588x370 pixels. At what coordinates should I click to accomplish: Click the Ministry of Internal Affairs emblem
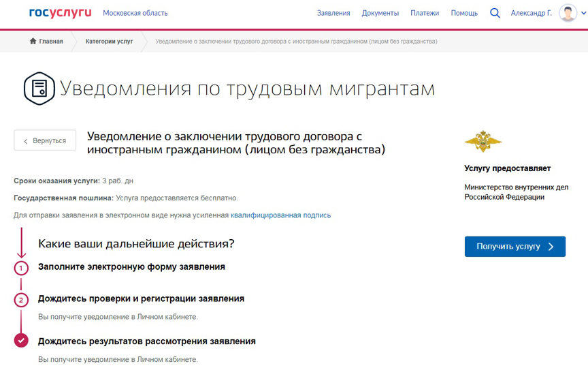(x=483, y=141)
